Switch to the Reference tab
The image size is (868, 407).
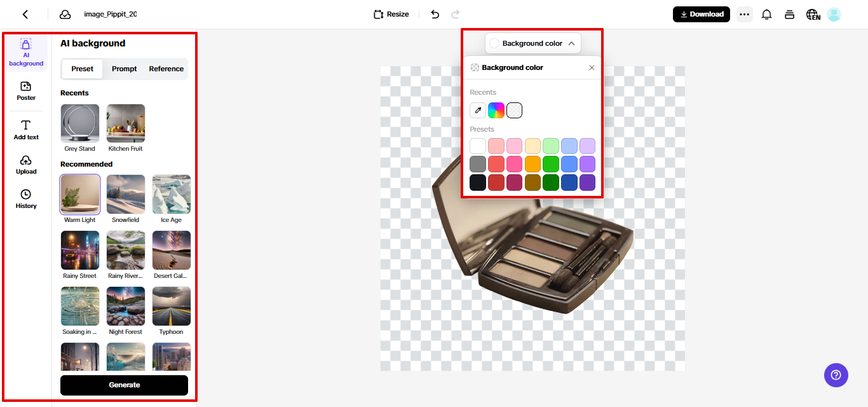point(165,69)
